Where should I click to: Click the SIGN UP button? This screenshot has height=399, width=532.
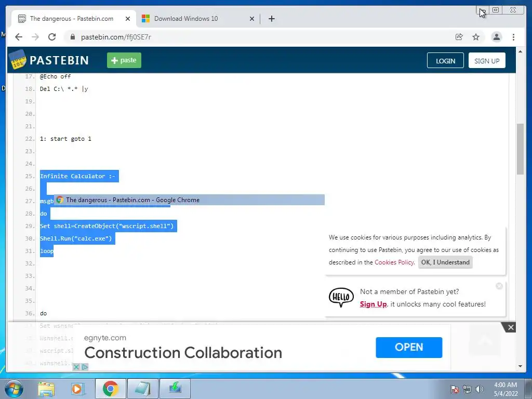487,61
